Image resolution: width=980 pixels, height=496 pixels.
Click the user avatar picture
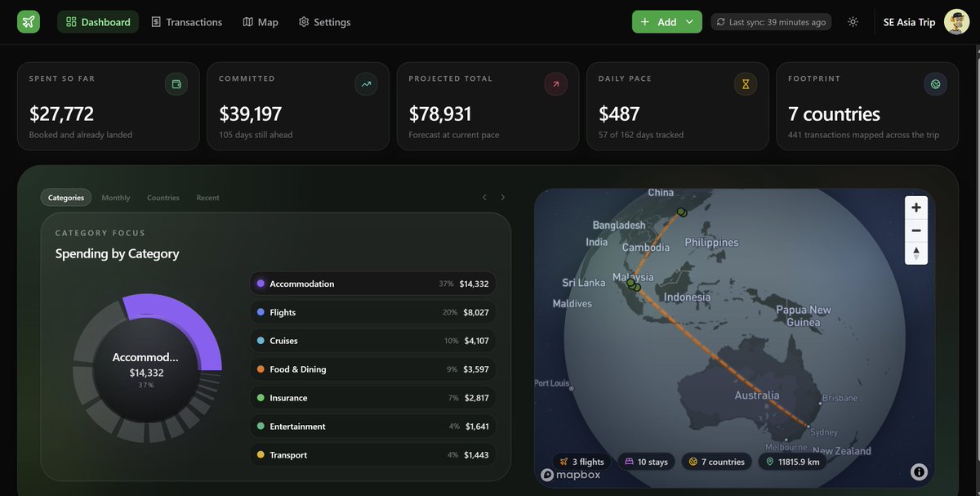(956, 22)
